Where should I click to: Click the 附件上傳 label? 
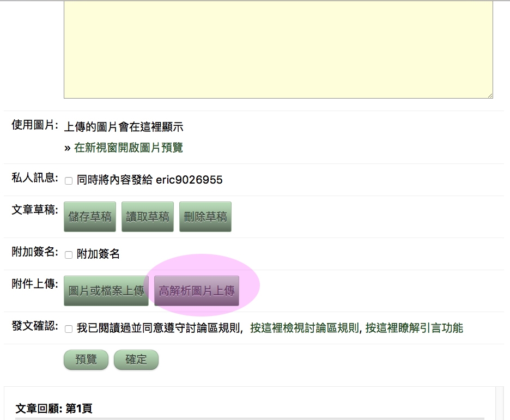[x=35, y=284]
